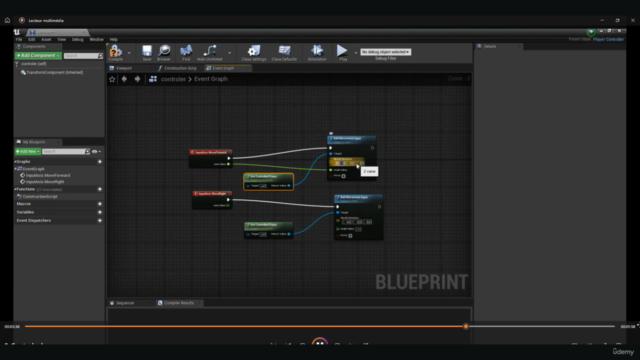
Task: Select TransformComponent (Inherited)
Action: tap(52, 73)
